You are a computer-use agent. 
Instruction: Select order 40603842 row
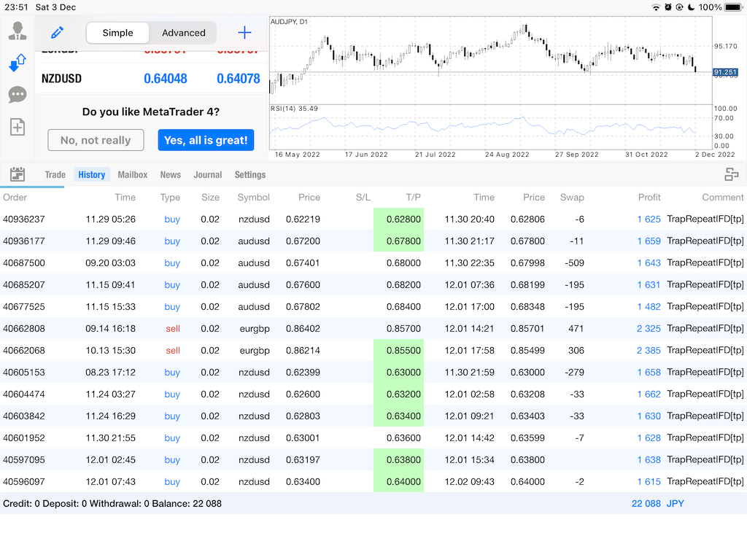click(373, 416)
